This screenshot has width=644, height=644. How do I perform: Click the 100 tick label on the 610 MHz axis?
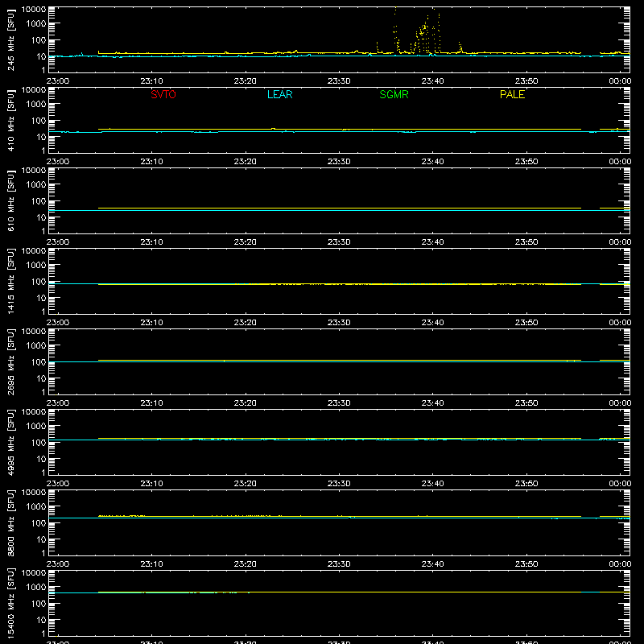click(x=39, y=201)
